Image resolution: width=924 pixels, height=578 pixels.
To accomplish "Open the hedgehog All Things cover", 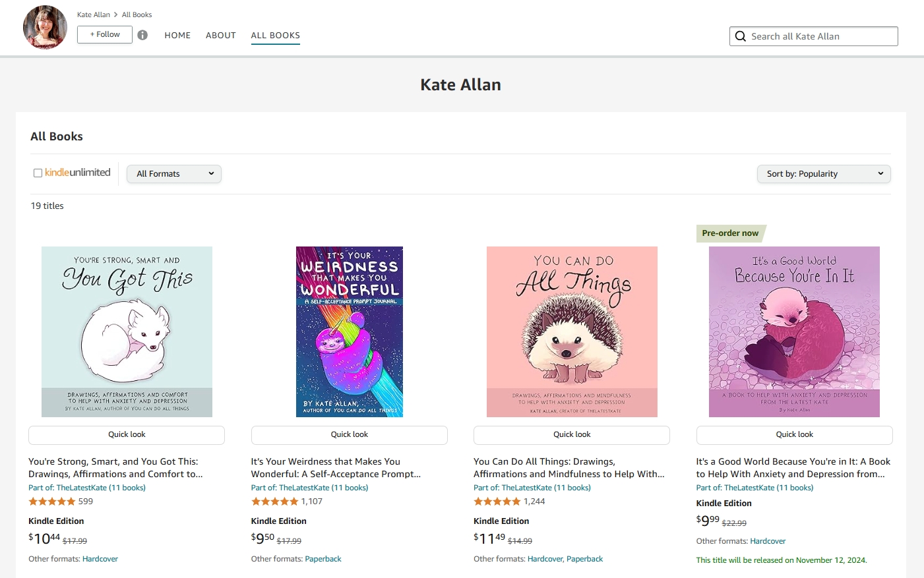I will [x=572, y=332].
